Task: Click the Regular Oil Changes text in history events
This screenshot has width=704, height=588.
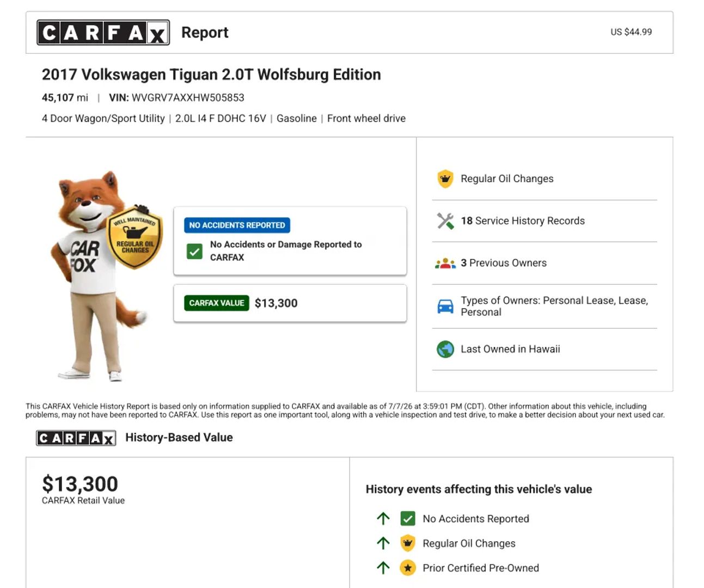Action: click(469, 543)
